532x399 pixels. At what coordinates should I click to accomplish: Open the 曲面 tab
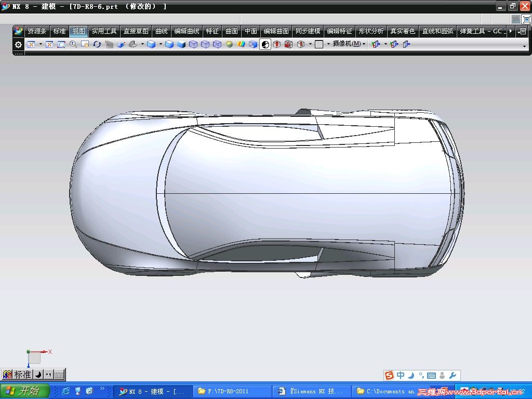click(232, 31)
